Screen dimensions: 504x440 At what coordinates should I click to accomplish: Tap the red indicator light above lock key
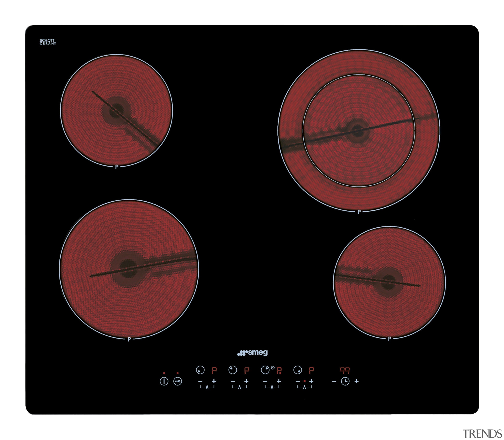click(178, 373)
